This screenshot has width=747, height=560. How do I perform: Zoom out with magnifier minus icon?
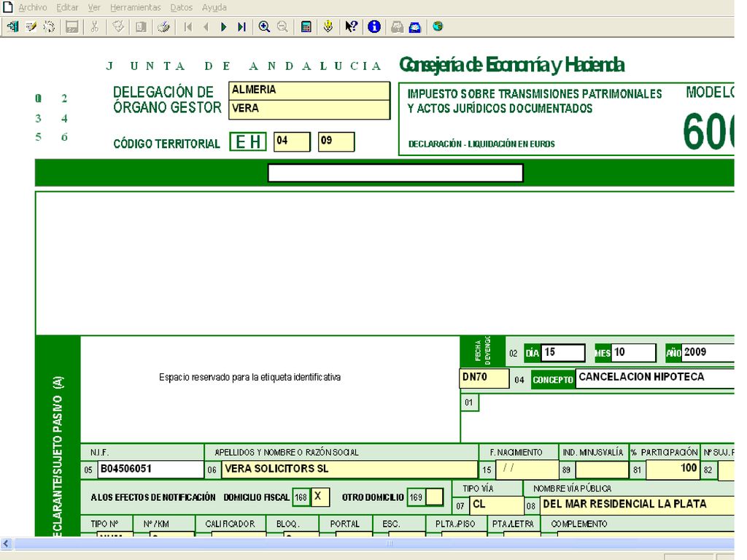282,27
